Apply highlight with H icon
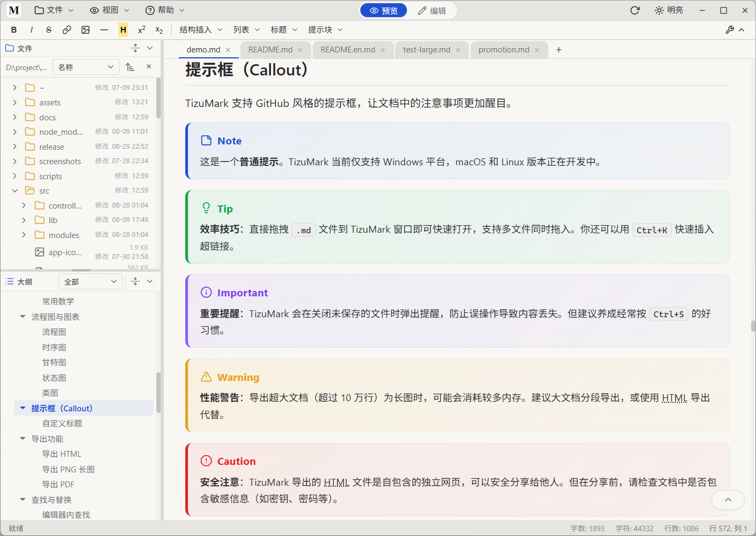 tap(123, 30)
